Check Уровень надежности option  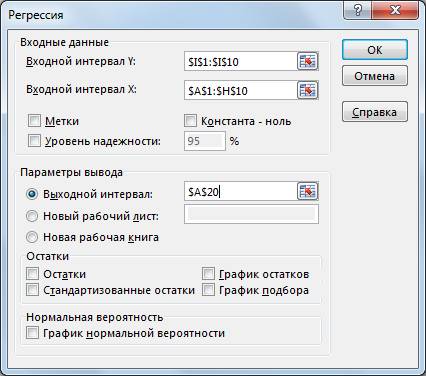[x=34, y=141]
